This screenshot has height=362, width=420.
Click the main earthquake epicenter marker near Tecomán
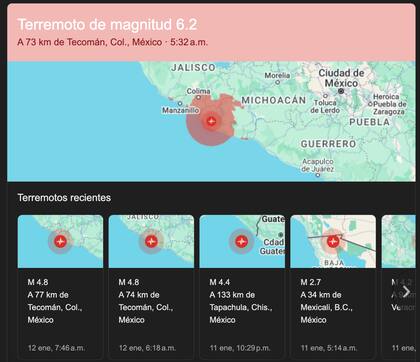pyautogui.click(x=211, y=121)
